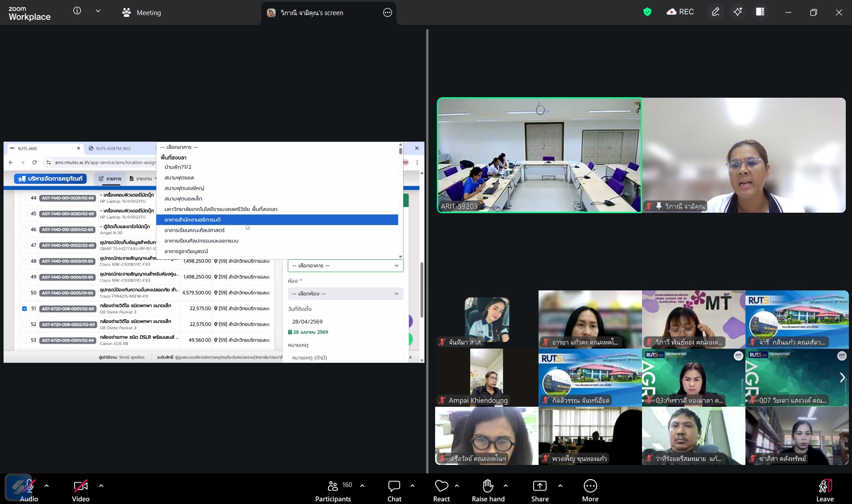The width and height of the screenshot is (852, 504).
Task: Open screen share options ellipsis button
Action: coord(387,13)
